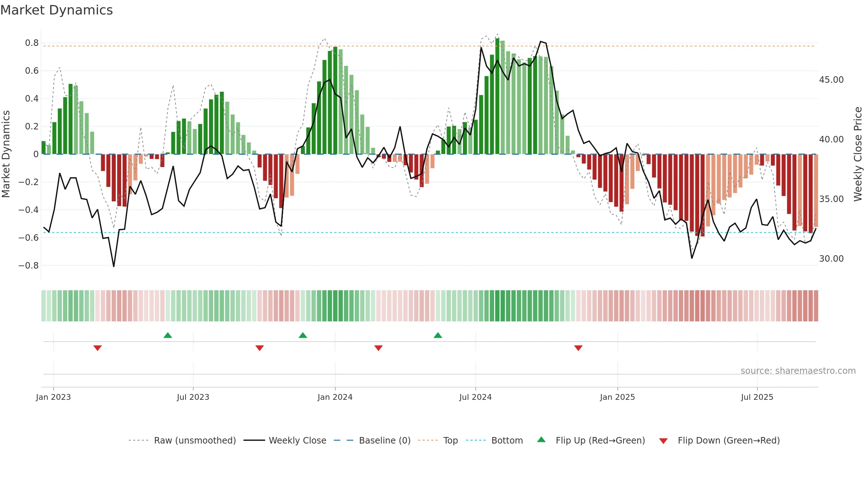Click the 0.2 left axis tick label
Screen dimensions: 868x488
[32, 127]
